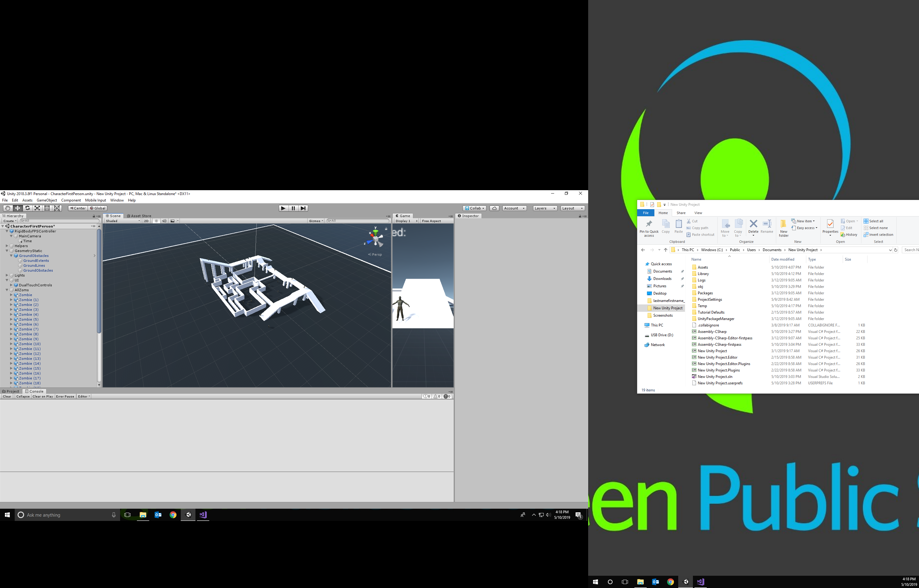The width and height of the screenshot is (919, 588).
Task: Select the Hand tool in Unity toolbar
Action: pyautogui.click(x=7, y=208)
